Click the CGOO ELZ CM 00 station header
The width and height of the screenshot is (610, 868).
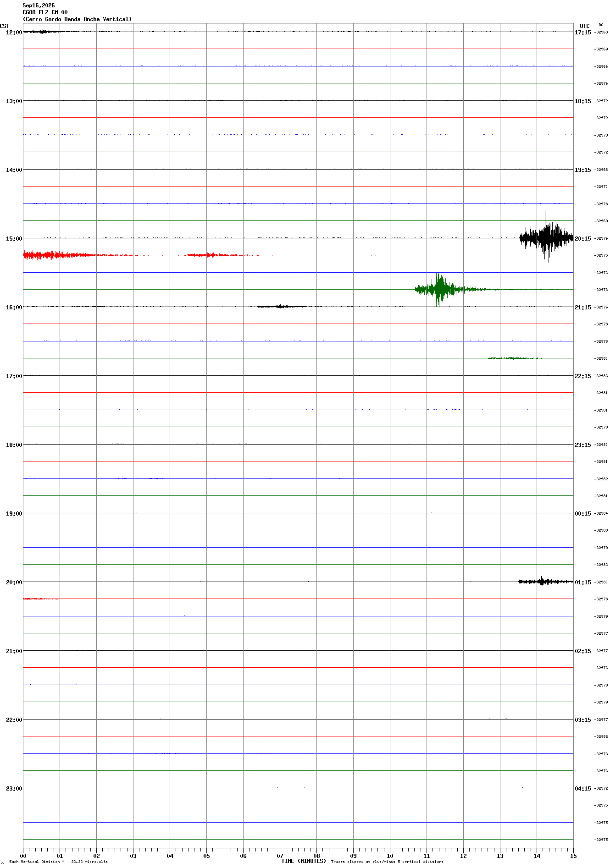[x=45, y=12]
